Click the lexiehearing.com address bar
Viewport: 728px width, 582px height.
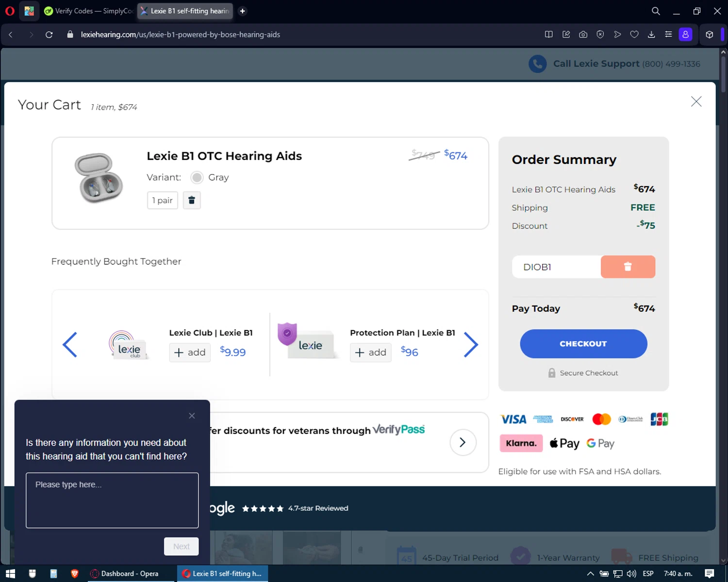point(181,34)
